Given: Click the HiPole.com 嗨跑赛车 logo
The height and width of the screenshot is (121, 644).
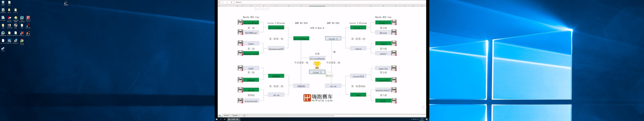Looking at the screenshot, I should click(318, 98).
